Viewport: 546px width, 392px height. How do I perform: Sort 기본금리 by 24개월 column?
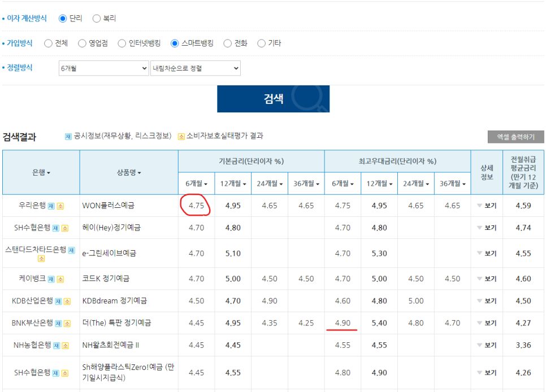pyautogui.click(x=270, y=184)
